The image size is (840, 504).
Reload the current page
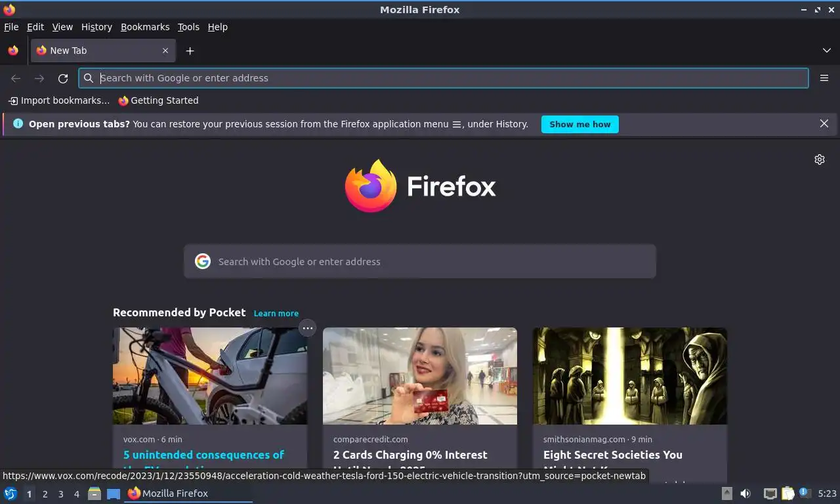click(x=63, y=78)
